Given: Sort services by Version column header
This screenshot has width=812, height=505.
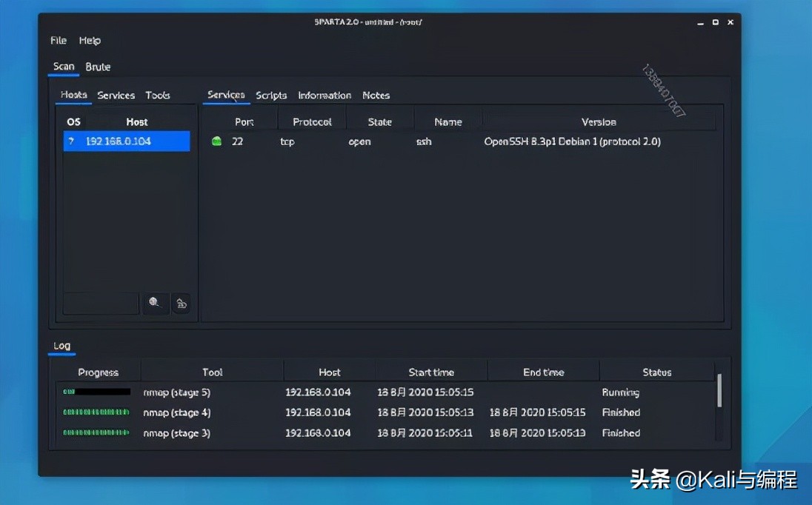Looking at the screenshot, I should pos(599,122).
